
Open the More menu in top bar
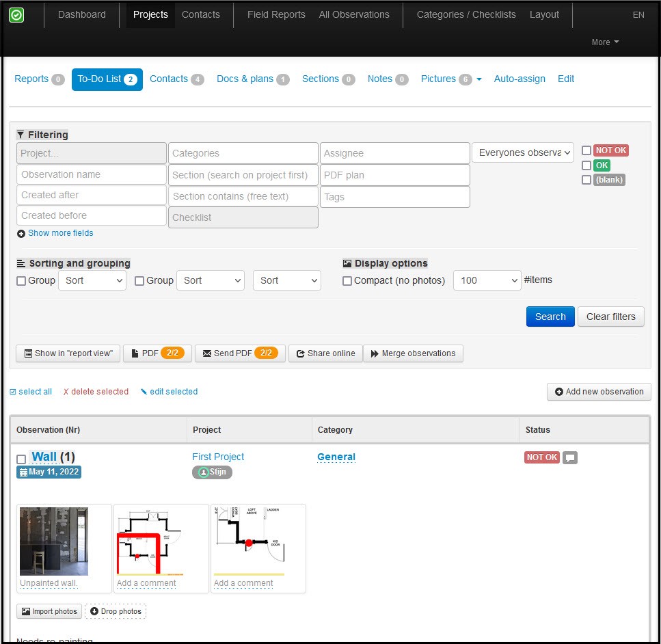click(605, 42)
